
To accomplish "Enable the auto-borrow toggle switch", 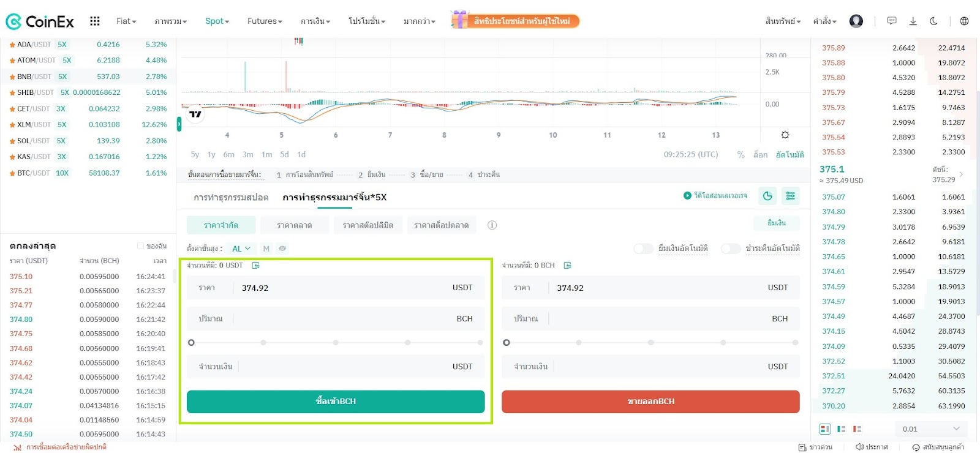I will pyautogui.click(x=643, y=249).
